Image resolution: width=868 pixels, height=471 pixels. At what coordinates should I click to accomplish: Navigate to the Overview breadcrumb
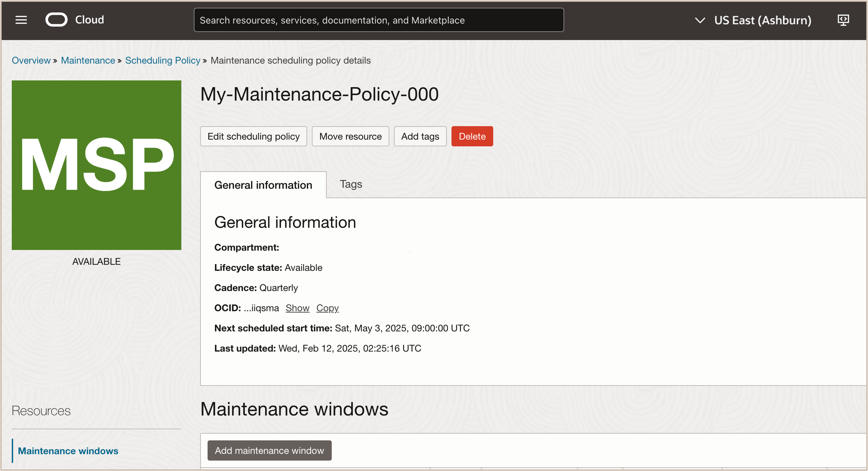pyautogui.click(x=31, y=60)
